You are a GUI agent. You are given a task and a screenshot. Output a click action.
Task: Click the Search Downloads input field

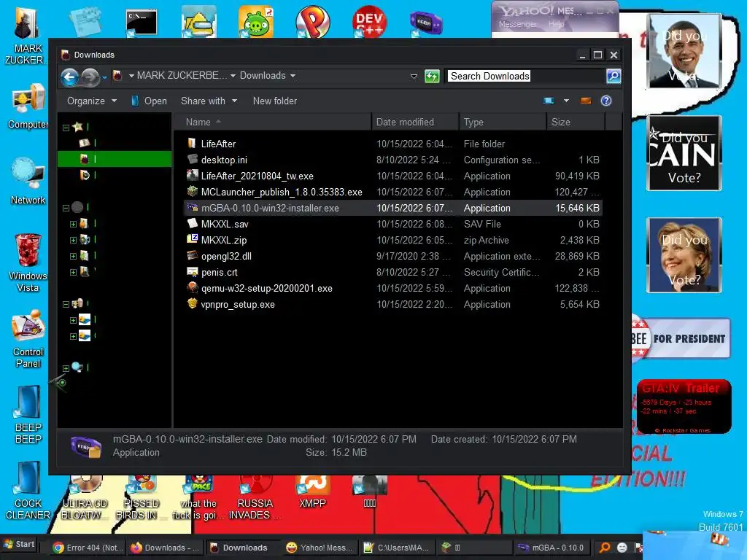coord(526,76)
